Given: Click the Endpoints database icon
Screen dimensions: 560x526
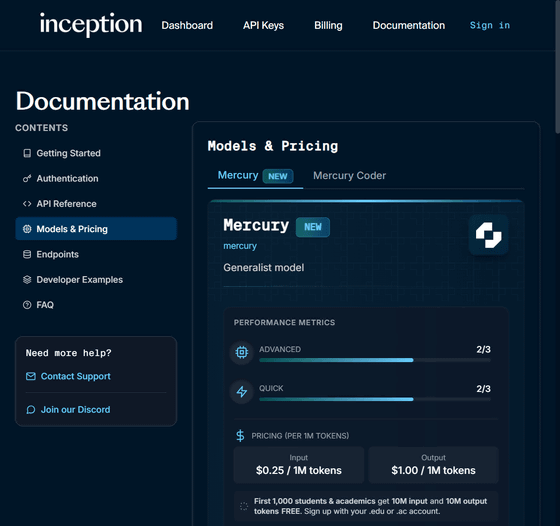Looking at the screenshot, I should click(27, 254).
